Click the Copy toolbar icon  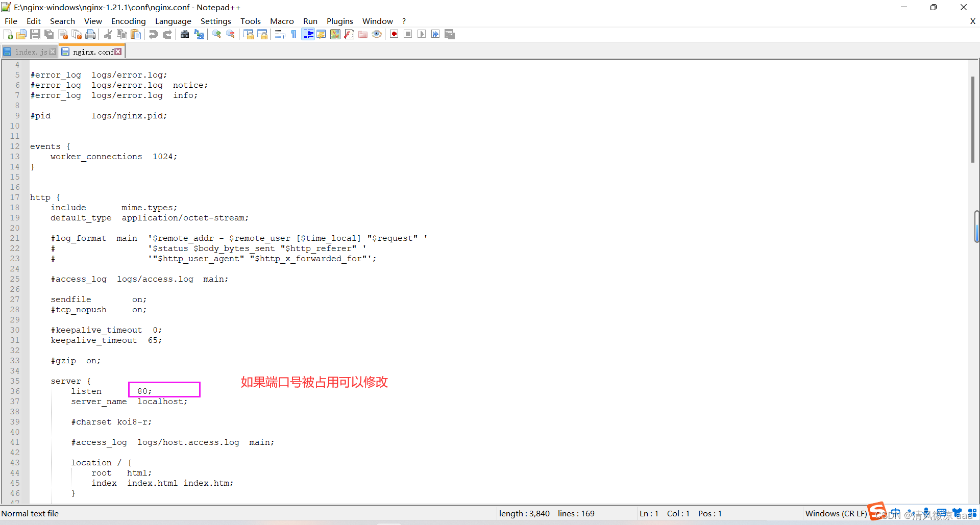pos(122,34)
